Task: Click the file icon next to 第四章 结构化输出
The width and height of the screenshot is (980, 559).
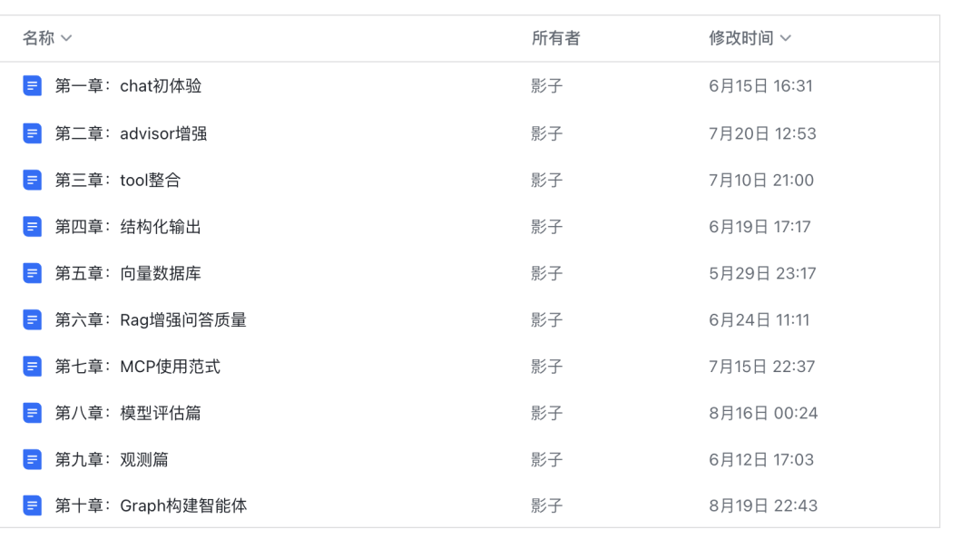Action: (x=32, y=226)
